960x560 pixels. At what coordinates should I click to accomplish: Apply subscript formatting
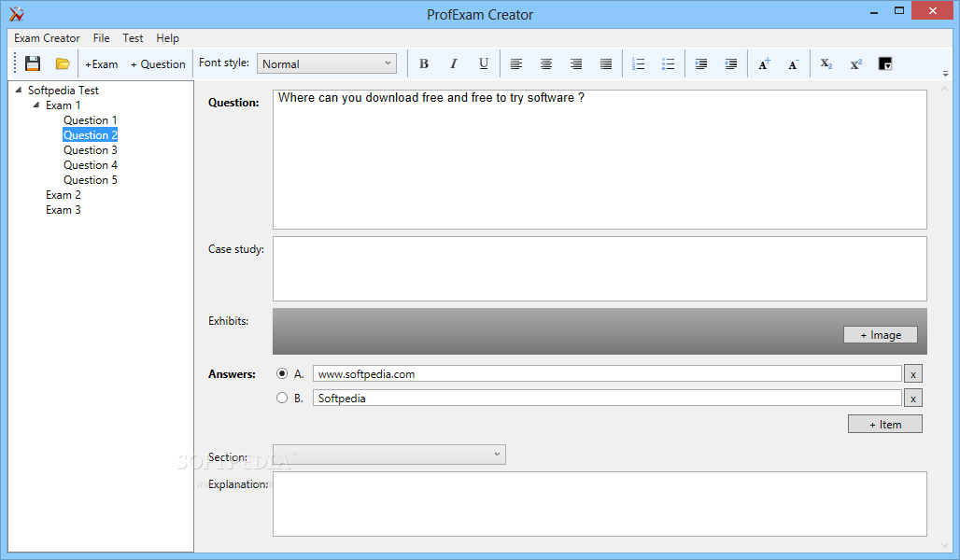(x=826, y=63)
